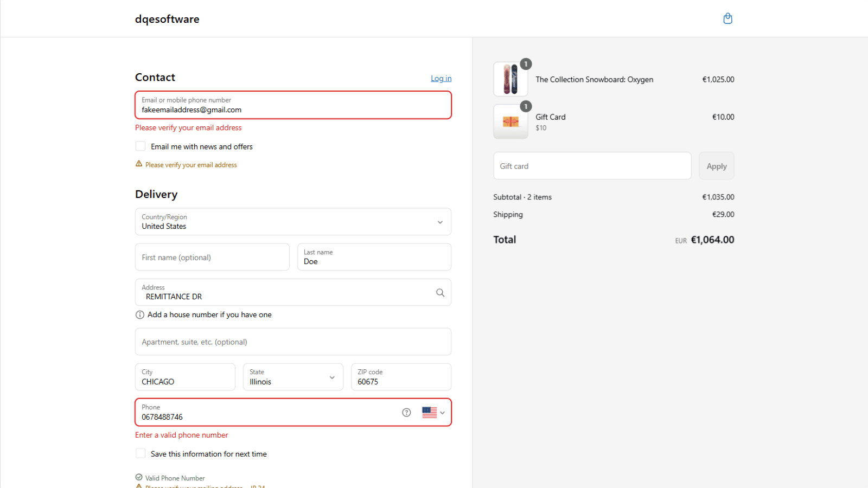Click the address search magnifier icon
This screenshot has width=868, height=488.
tap(440, 293)
